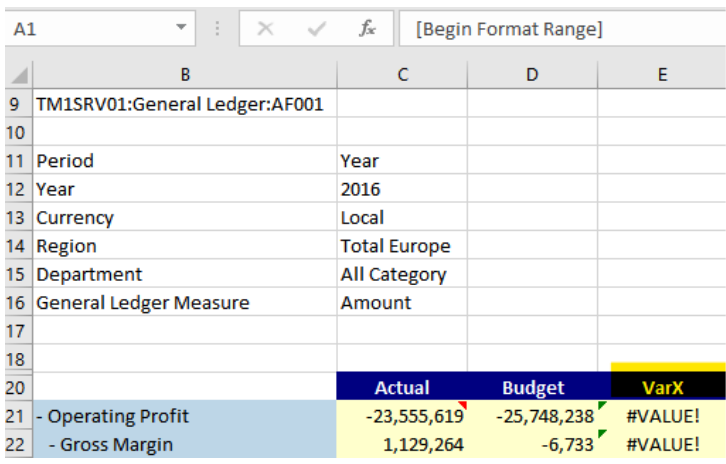Select row 12 header

[x=19, y=189]
